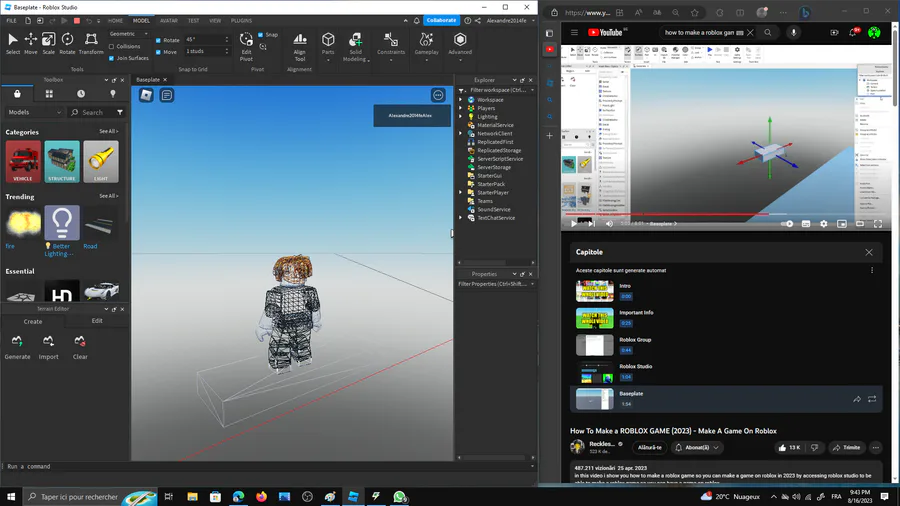900x506 pixels.
Task: Toggle the Rotate snap checkbox
Action: (x=159, y=41)
